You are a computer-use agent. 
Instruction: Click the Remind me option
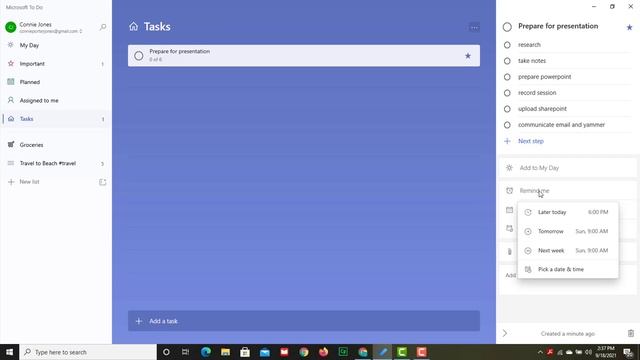point(567,191)
